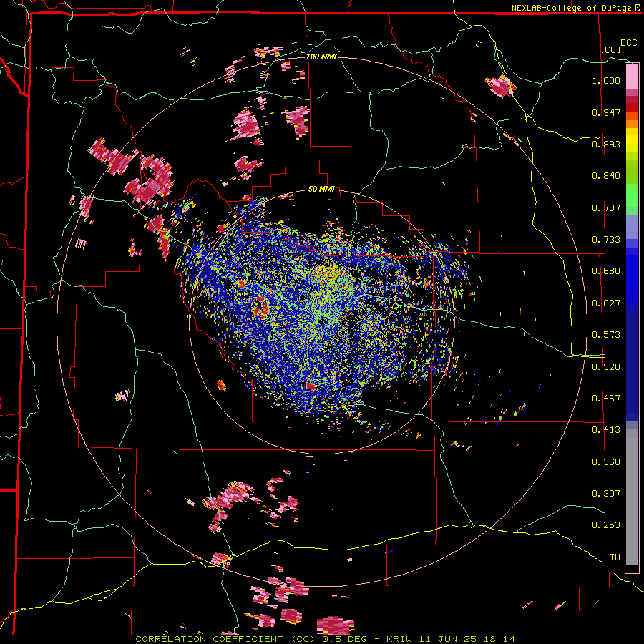Select the 0.947 legend value
Screen dimensions: 644x644
(606, 112)
